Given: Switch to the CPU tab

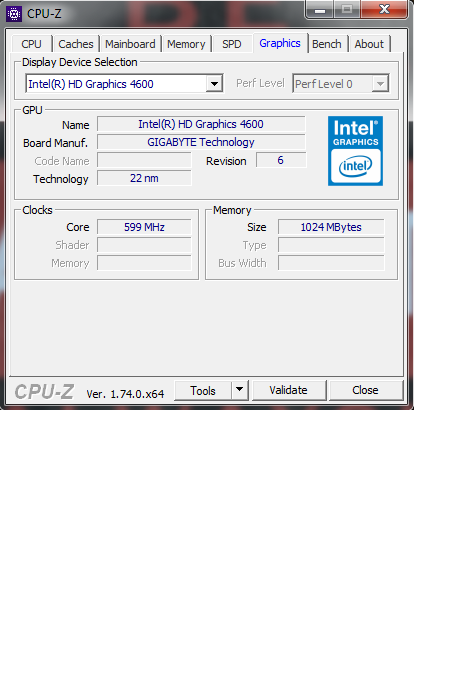Looking at the screenshot, I should pyautogui.click(x=31, y=44).
